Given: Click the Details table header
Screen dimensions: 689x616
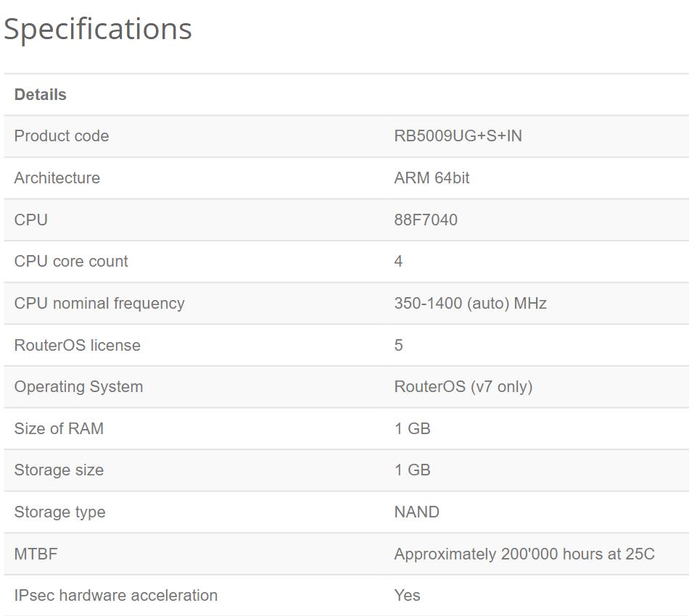Looking at the screenshot, I should [41, 95].
